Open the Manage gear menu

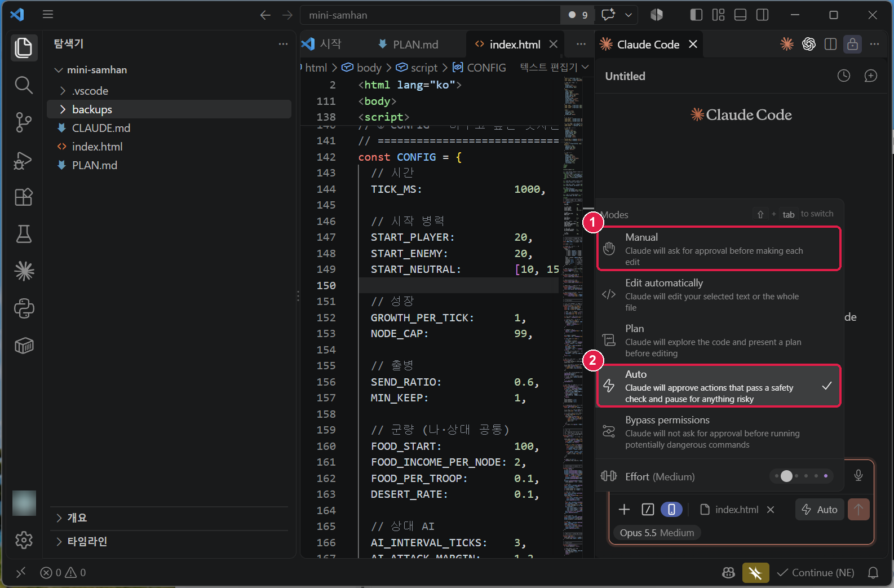[24, 540]
